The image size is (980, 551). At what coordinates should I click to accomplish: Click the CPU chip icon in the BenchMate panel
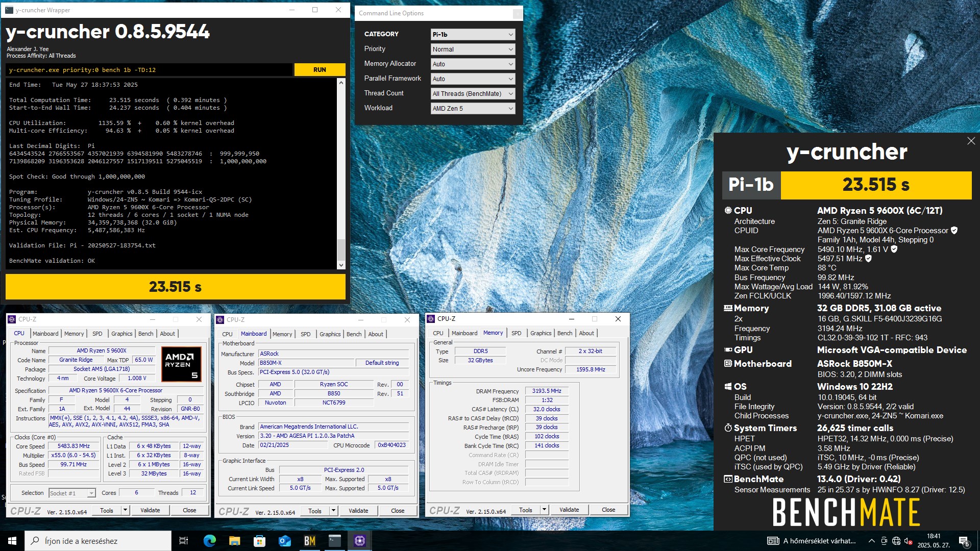[x=728, y=210]
